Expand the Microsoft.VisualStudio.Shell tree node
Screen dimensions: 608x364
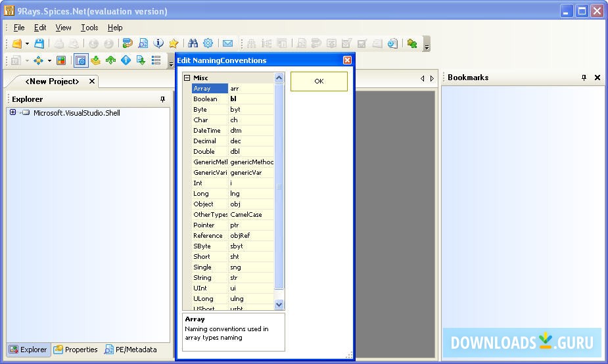[x=12, y=112]
